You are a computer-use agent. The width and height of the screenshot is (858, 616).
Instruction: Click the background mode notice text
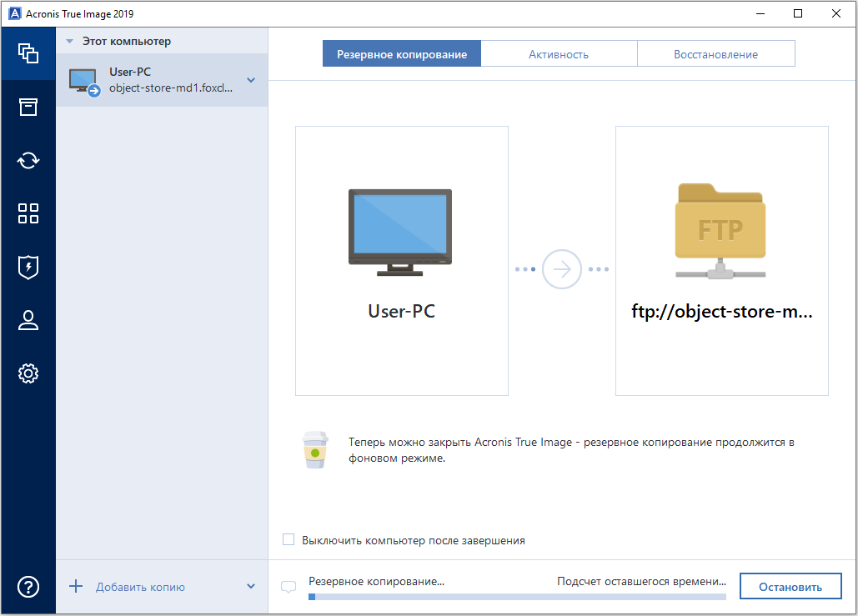point(571,449)
